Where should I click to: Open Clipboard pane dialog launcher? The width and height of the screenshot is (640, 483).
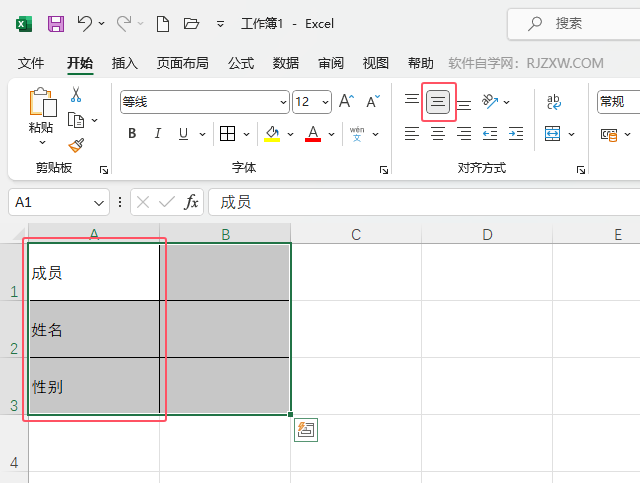pyautogui.click(x=104, y=170)
